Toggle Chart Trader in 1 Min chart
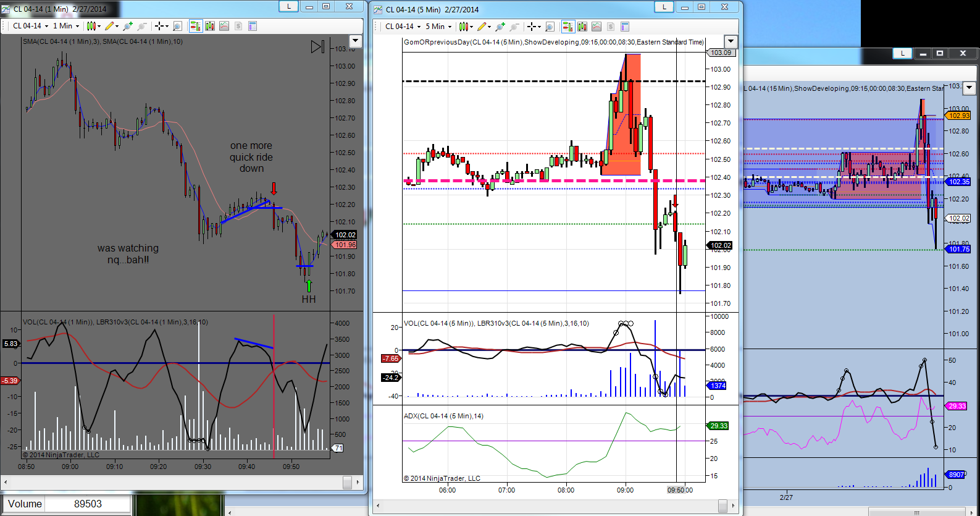980x516 pixels. coord(195,26)
